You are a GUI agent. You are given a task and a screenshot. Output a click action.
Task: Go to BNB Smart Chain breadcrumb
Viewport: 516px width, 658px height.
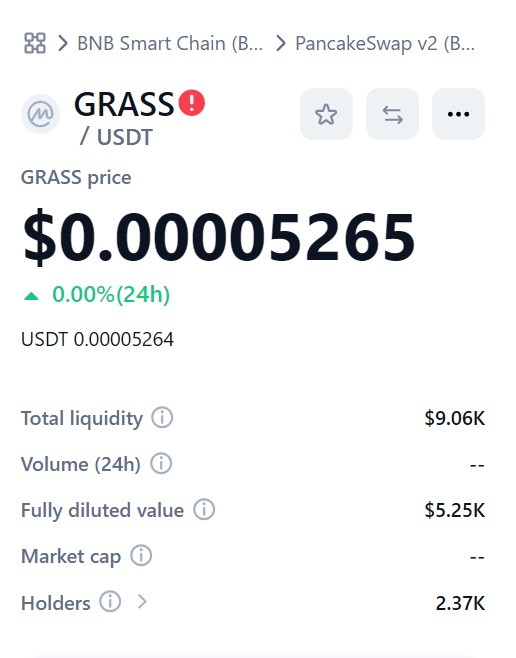[170, 43]
